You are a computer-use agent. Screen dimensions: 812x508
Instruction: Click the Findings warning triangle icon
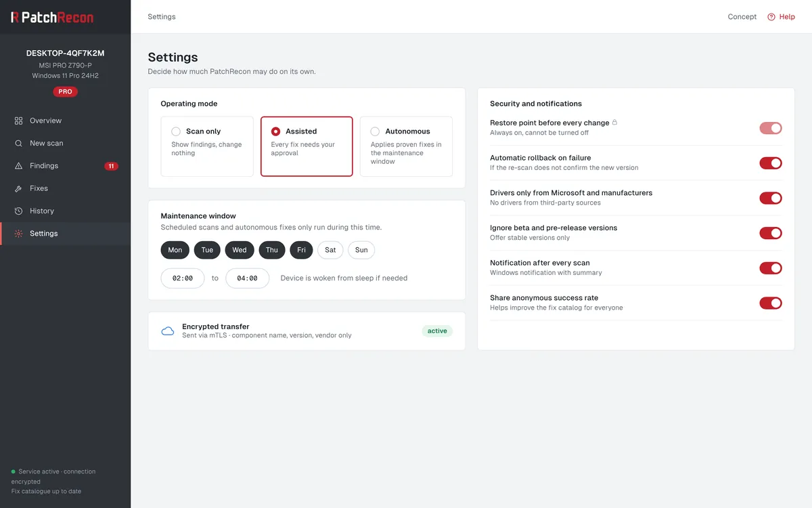[18, 166]
